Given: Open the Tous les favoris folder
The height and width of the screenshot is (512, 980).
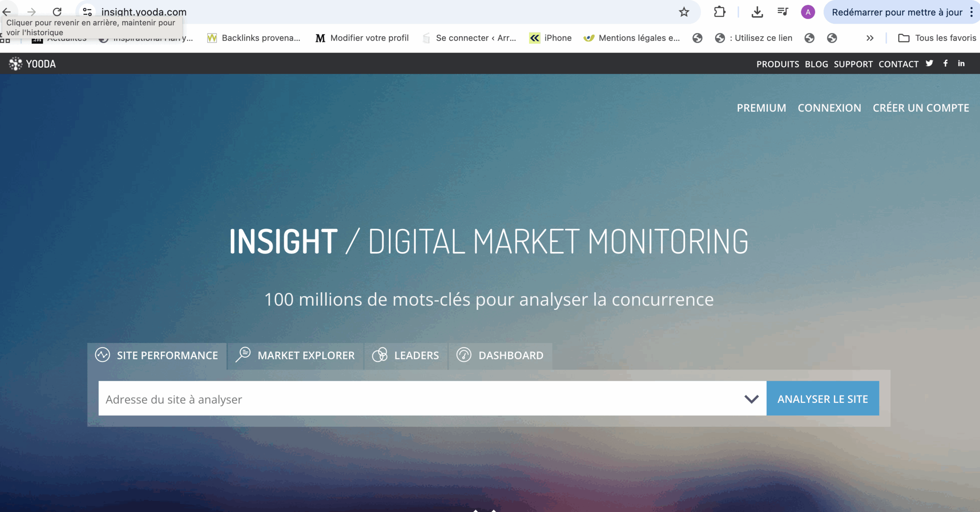Looking at the screenshot, I should coord(937,38).
